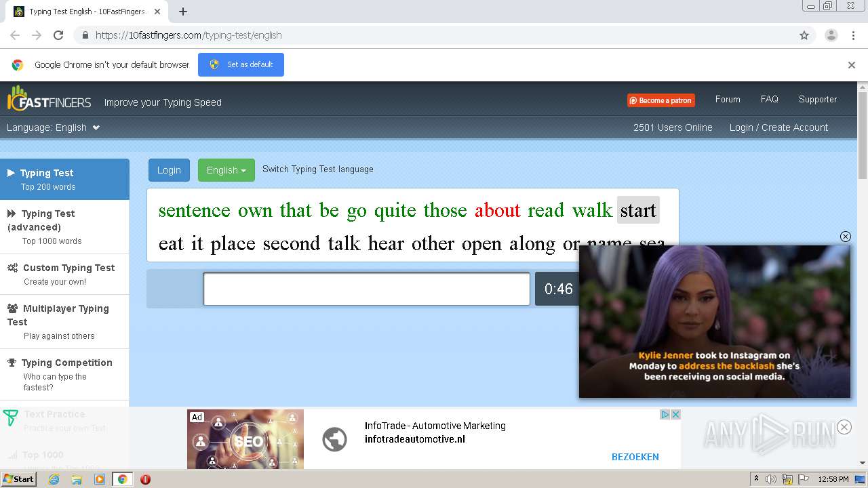Image resolution: width=868 pixels, height=488 pixels.
Task: Click the Chrome taskbar icon
Action: [x=122, y=479]
